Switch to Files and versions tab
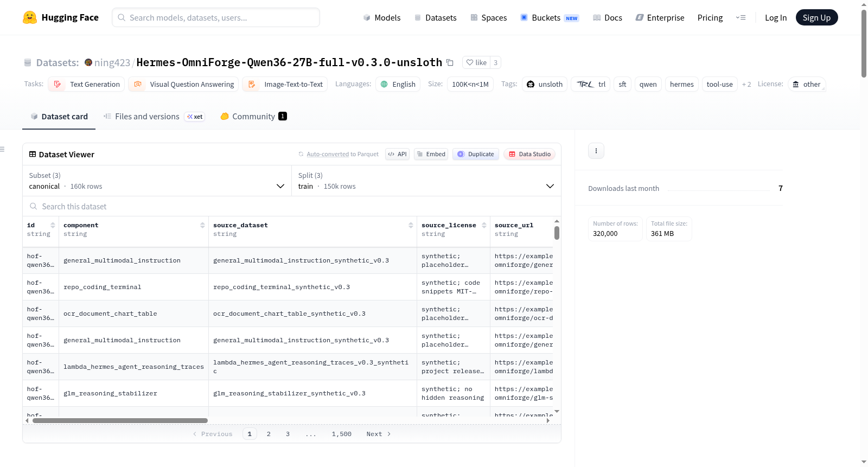Image resolution: width=868 pixels, height=467 pixels. [x=154, y=117]
